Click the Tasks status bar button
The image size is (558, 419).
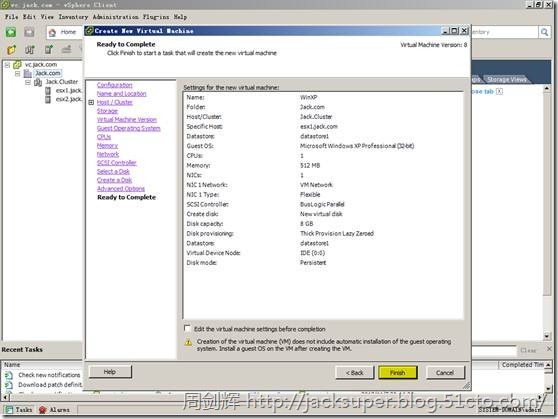pos(19,410)
